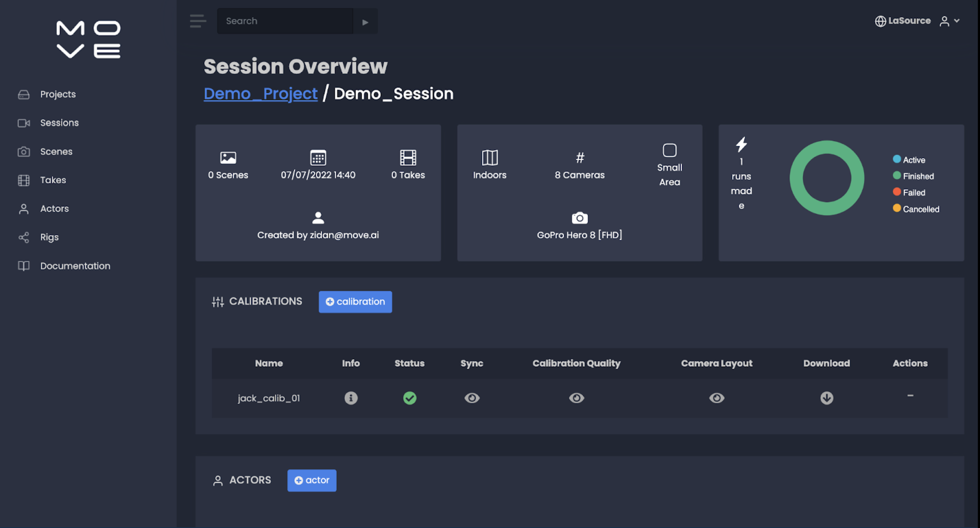The width and height of the screenshot is (980, 528).
Task: Show Camera Layout via eye icon
Action: point(716,398)
